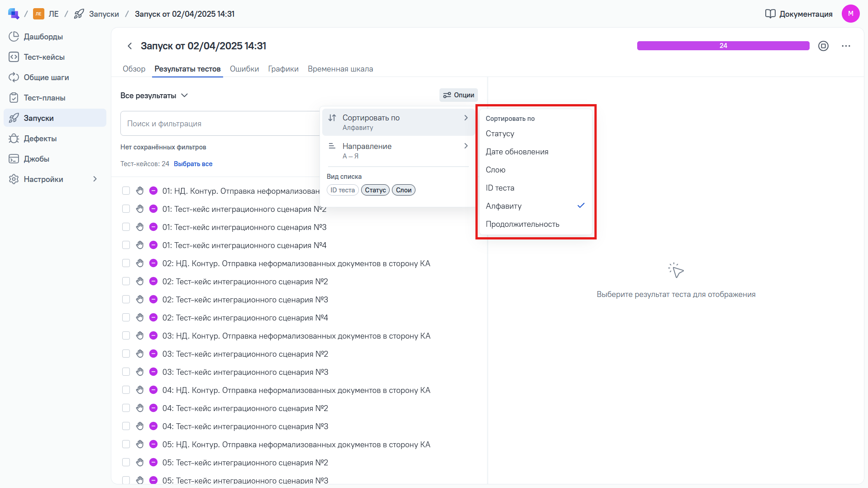Screen dimensions: 868x488
Task: Click Запуски in the breadcrumb
Action: coord(104,14)
